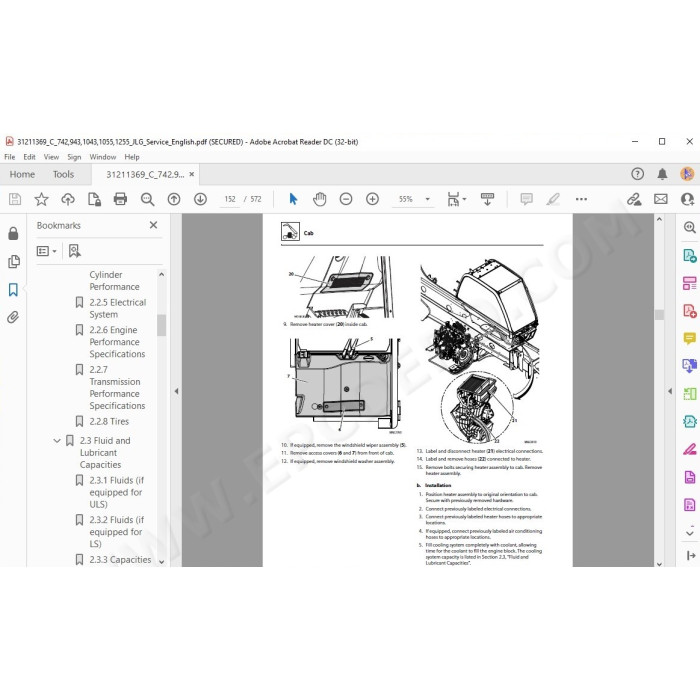Collapse 2.3 Fluid and Lubricant Capacities
The height and width of the screenshot is (700, 700).
coord(57,441)
